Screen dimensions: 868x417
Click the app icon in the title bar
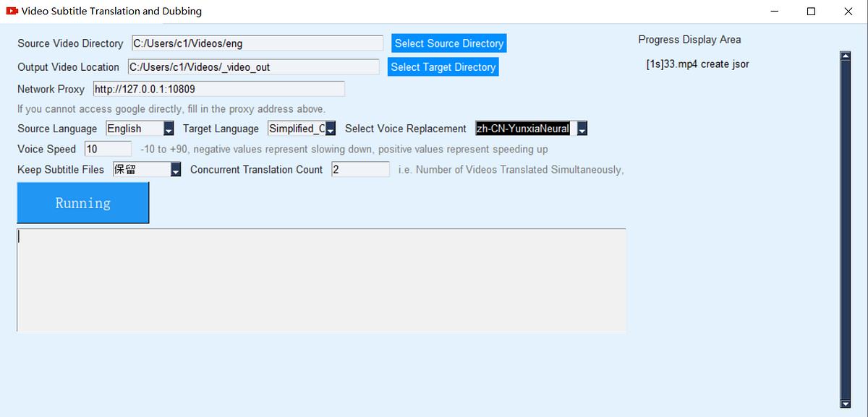pyautogui.click(x=12, y=11)
